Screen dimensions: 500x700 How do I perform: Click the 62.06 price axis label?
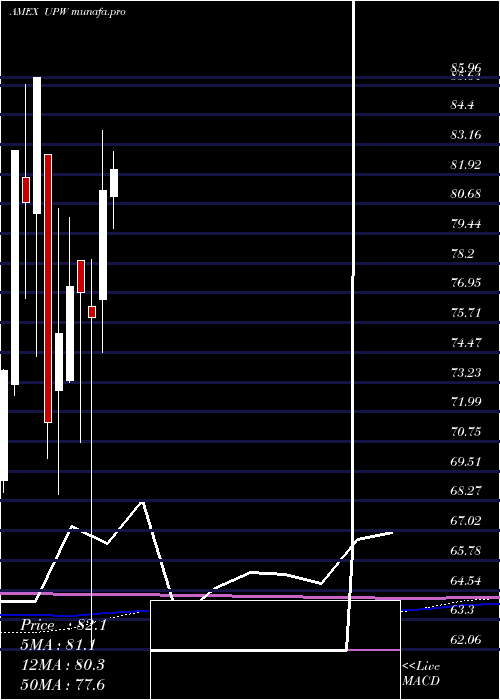466,640
